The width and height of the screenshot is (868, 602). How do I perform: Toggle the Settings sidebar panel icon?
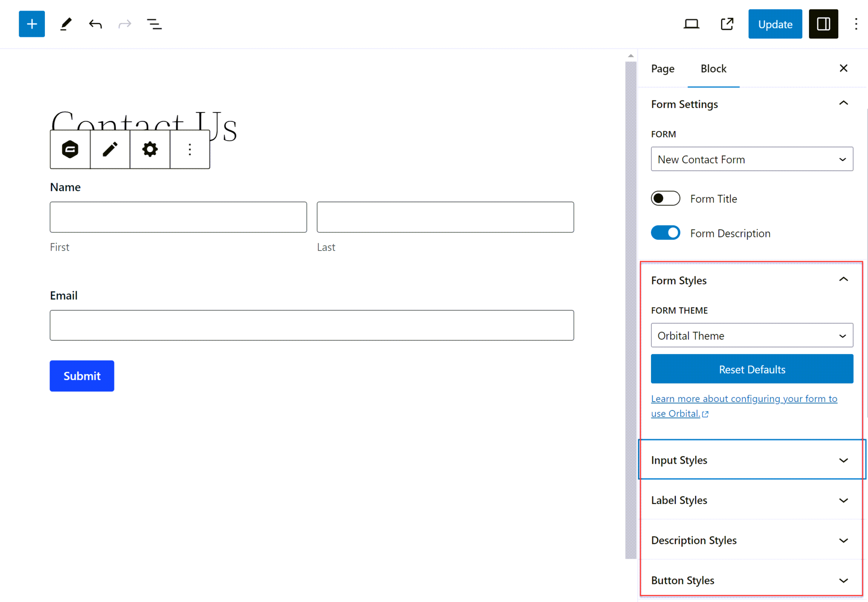tap(823, 24)
